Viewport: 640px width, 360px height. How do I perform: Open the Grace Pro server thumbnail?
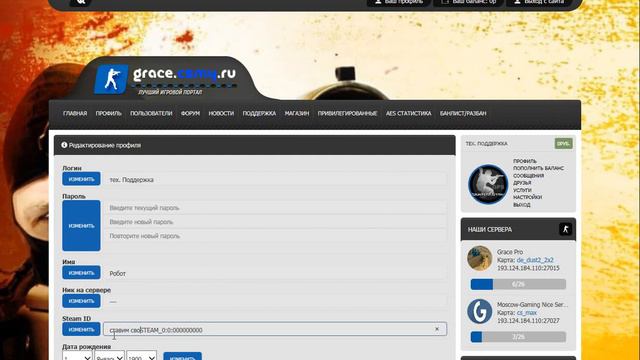480,258
